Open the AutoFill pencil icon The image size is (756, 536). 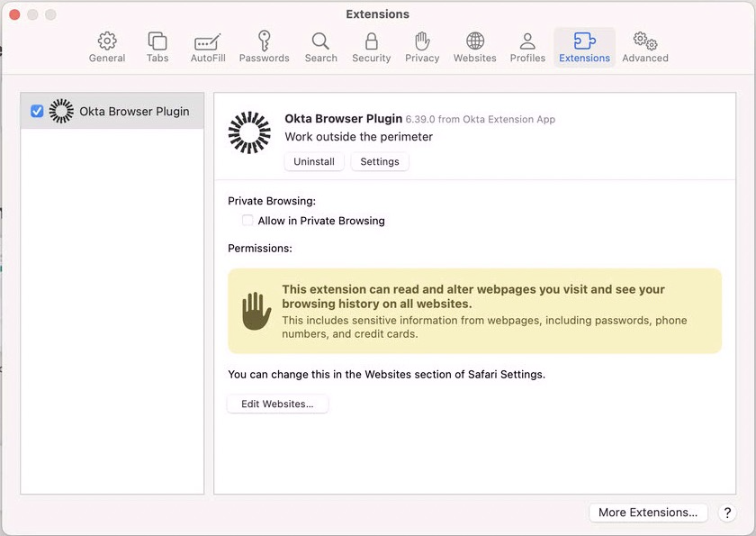tap(208, 42)
